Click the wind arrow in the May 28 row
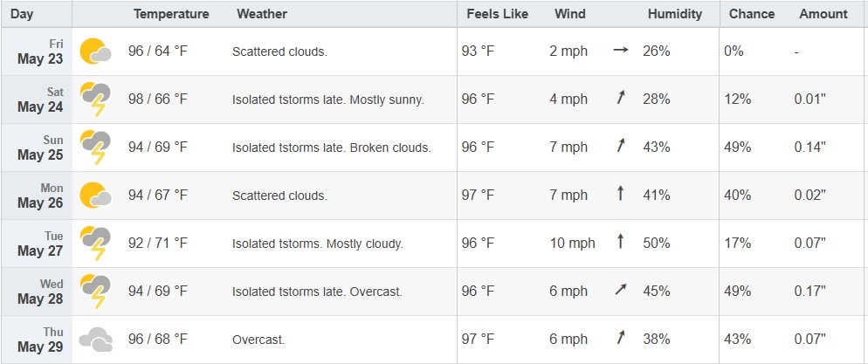The width and height of the screenshot is (868, 364). click(x=621, y=290)
